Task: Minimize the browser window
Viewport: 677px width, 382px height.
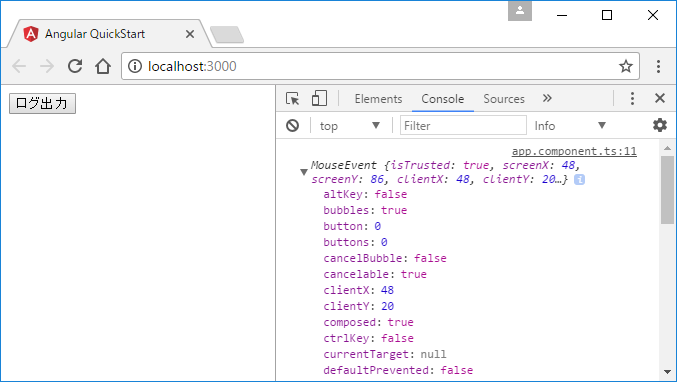Action: pos(562,15)
